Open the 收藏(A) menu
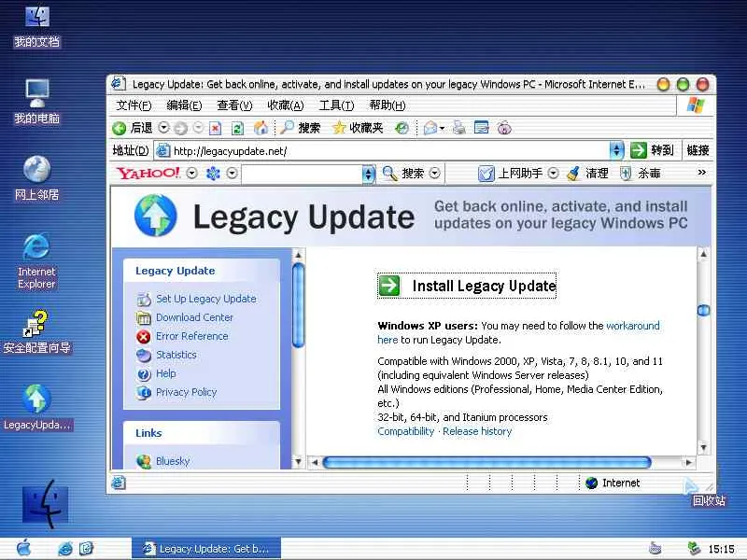This screenshot has height=560, width=747. click(x=286, y=105)
